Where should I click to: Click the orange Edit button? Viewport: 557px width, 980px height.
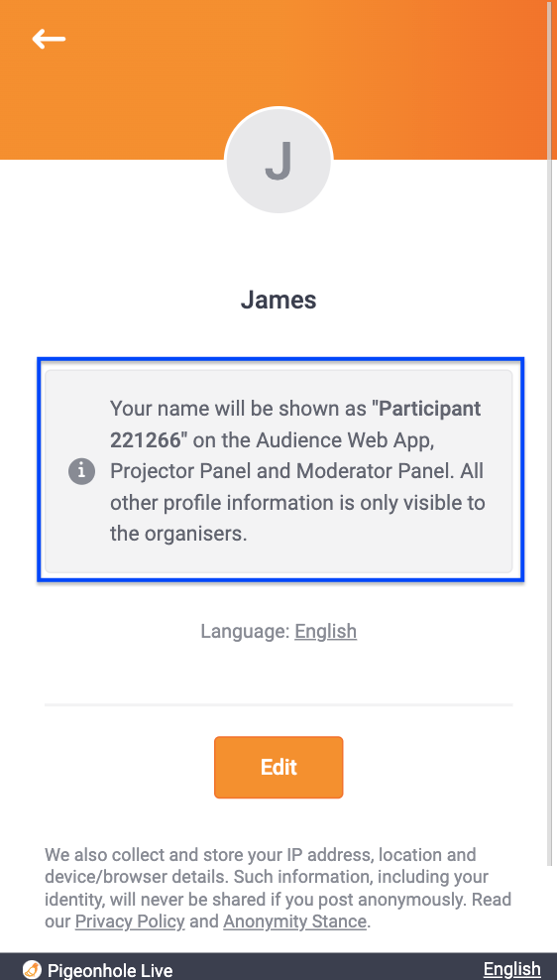(x=278, y=767)
